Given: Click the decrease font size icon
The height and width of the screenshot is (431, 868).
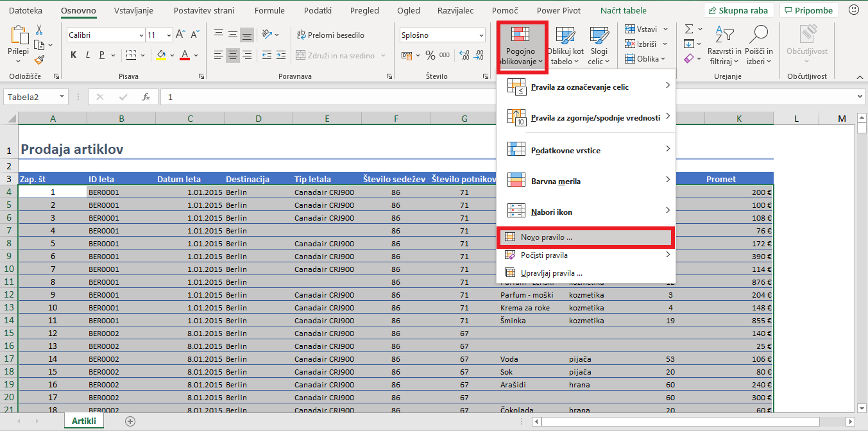Looking at the screenshot, I should 194,35.
